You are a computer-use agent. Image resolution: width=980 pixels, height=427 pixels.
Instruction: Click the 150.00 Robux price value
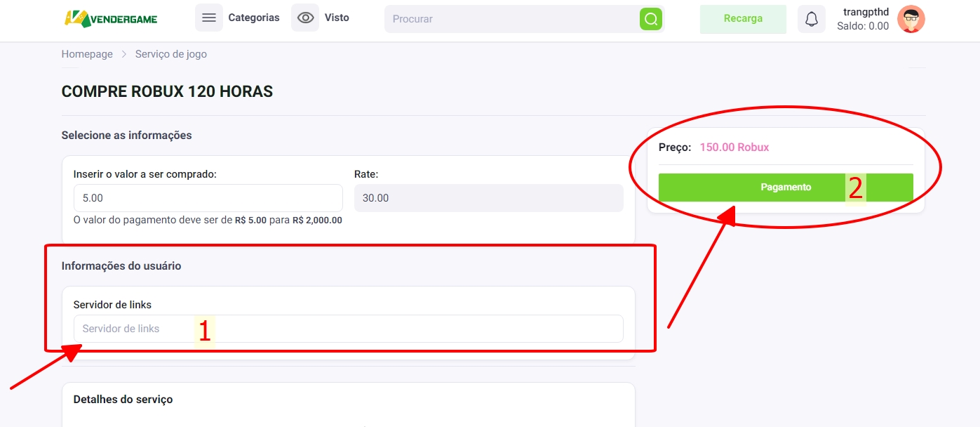734,147
